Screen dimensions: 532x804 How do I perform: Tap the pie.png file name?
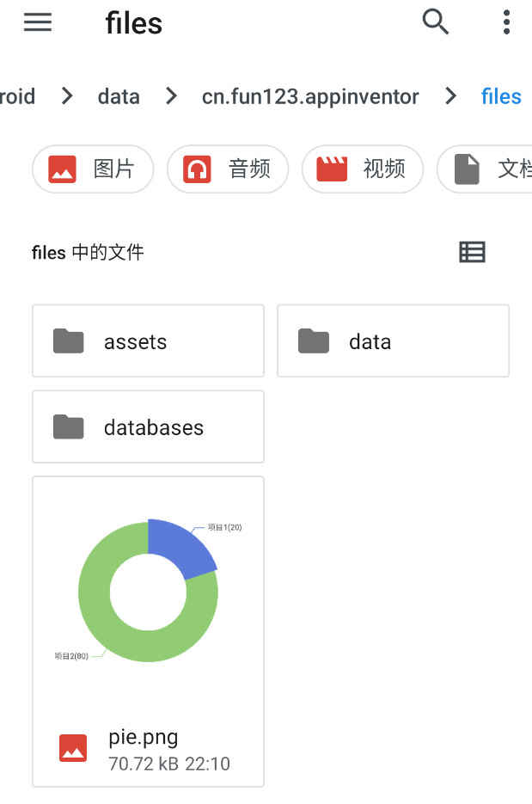pyautogui.click(x=144, y=738)
